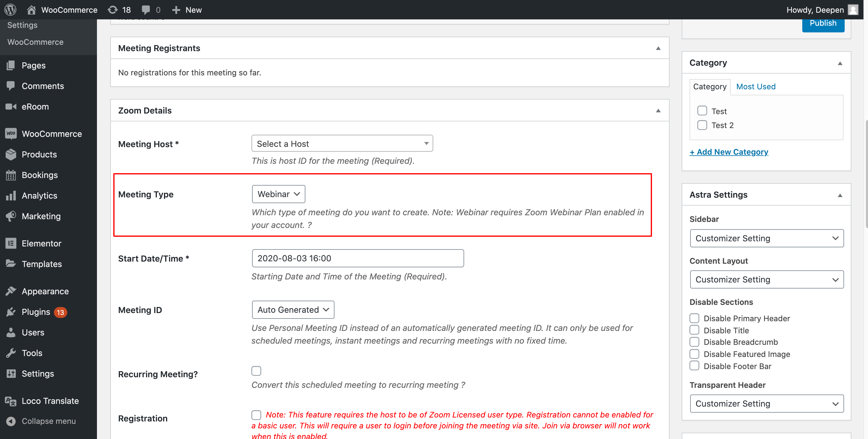Image resolution: width=868 pixels, height=439 pixels.
Task: Check the Test category checkbox
Action: click(x=702, y=111)
